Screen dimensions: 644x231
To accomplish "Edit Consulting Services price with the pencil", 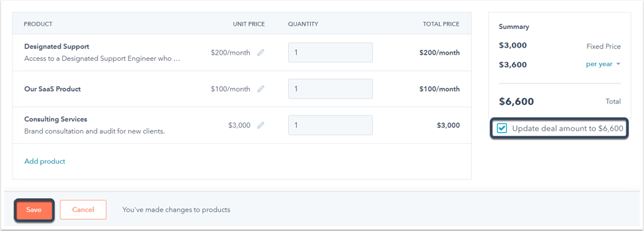I will 260,126.
